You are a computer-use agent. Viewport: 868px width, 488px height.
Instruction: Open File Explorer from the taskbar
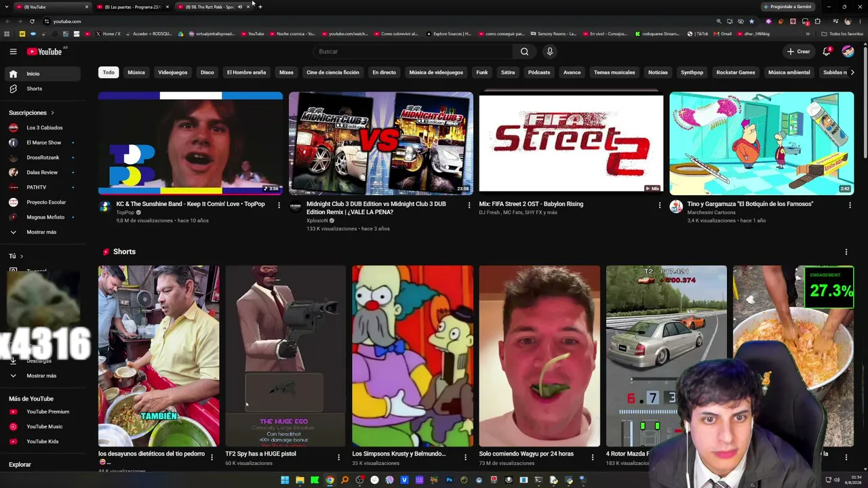(x=300, y=481)
